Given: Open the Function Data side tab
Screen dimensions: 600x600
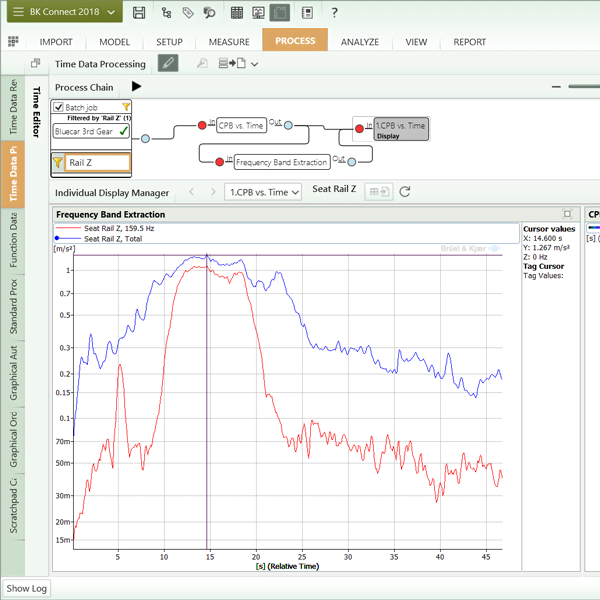Looking at the screenshot, I should (14, 241).
